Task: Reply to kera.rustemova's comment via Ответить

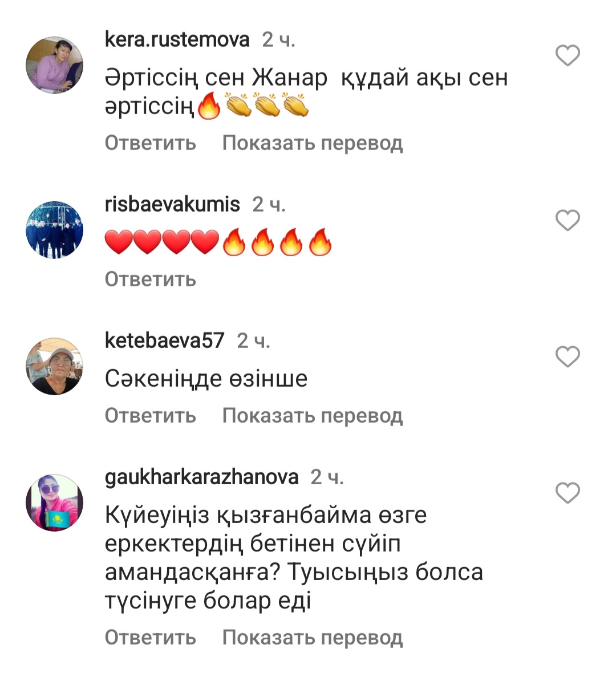Action: coord(151,143)
